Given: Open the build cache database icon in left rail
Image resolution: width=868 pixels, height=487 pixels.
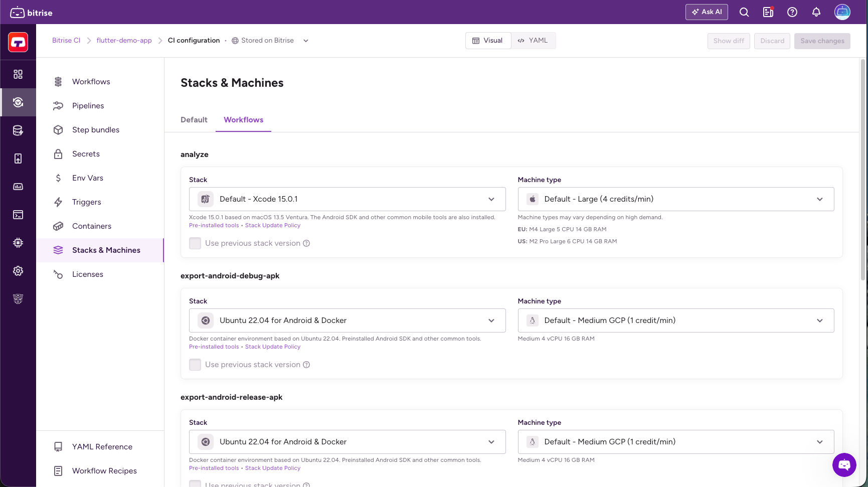Looking at the screenshot, I should (x=18, y=130).
